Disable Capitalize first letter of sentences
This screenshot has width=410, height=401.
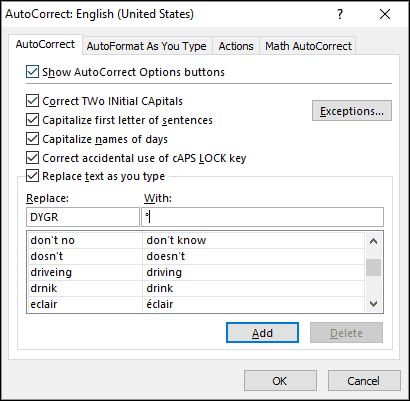pos(32,120)
